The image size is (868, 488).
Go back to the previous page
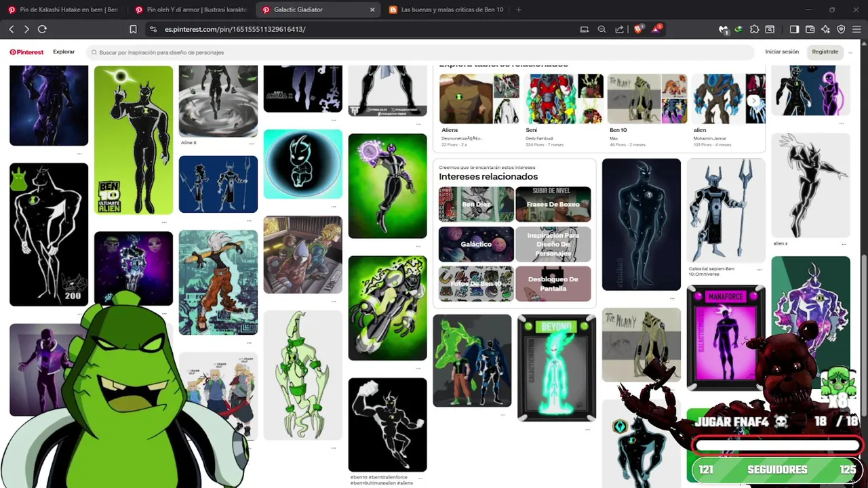(x=12, y=29)
